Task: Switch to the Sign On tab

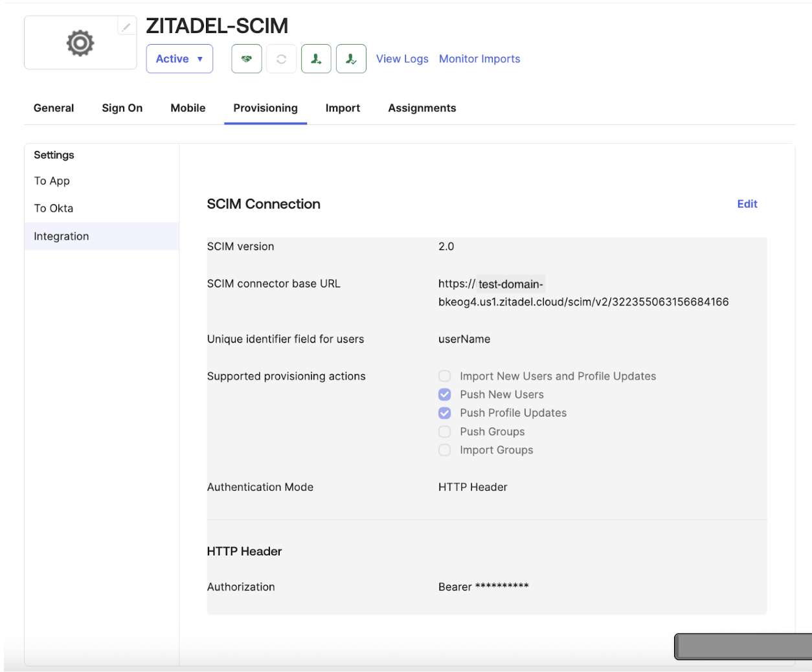Action: pyautogui.click(x=122, y=108)
